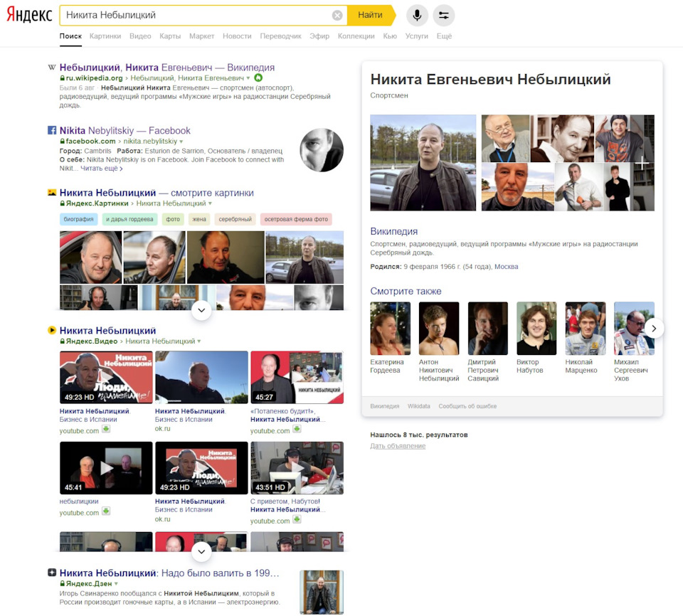683x616 pixels.
Task: Open the search settings sliders icon
Action: click(443, 15)
